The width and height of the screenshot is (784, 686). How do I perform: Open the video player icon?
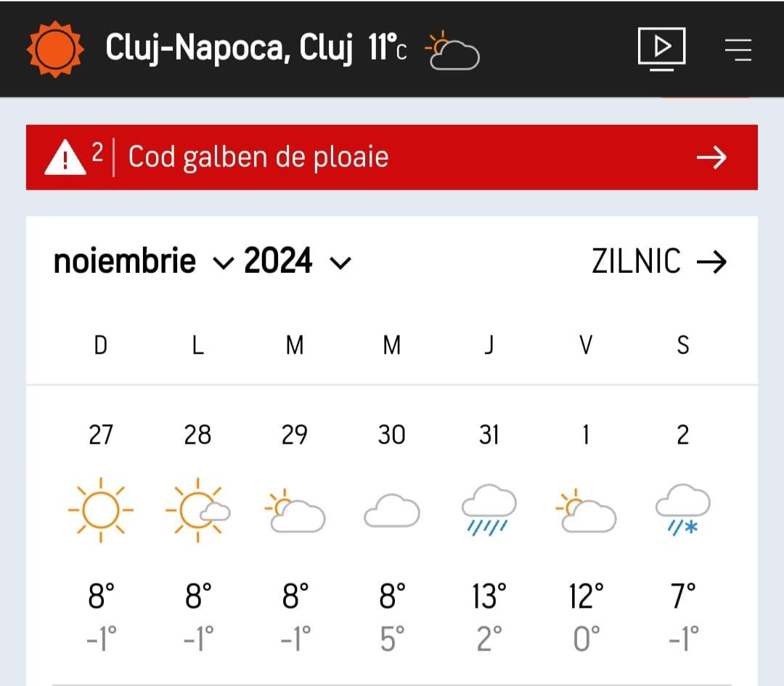[x=661, y=49]
